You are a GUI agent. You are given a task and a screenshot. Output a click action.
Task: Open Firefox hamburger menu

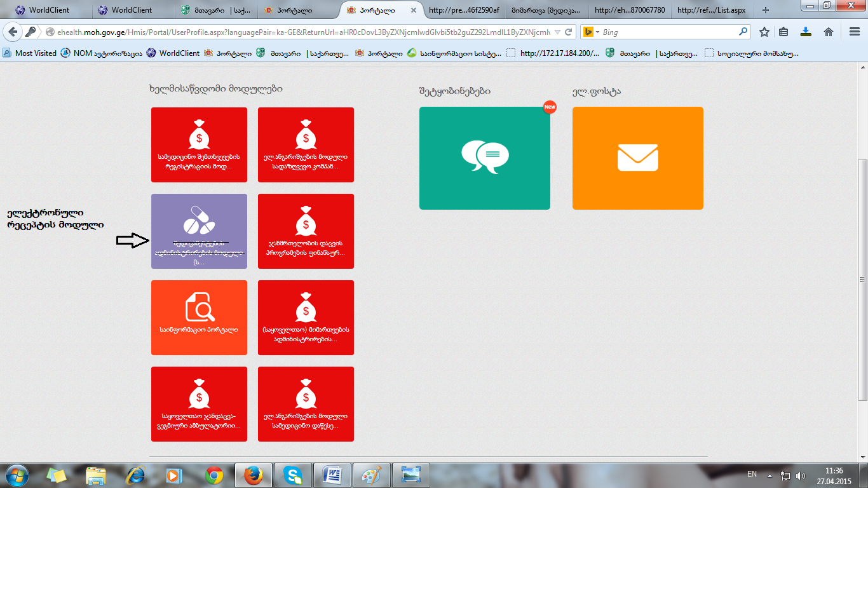pyautogui.click(x=854, y=32)
